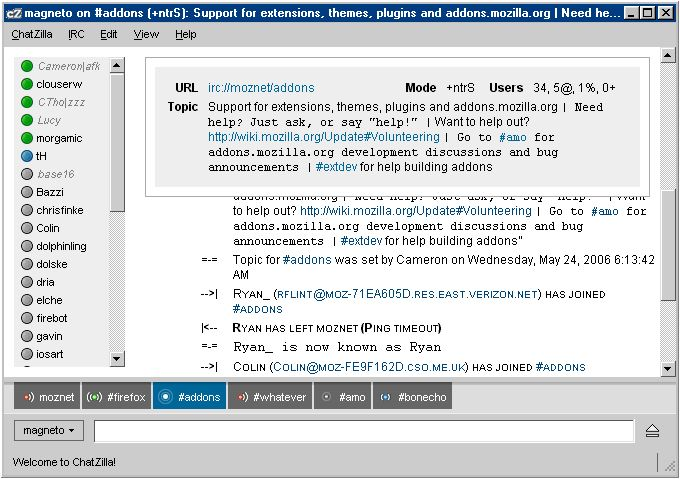Select user morgamic in the list

click(x=61, y=138)
